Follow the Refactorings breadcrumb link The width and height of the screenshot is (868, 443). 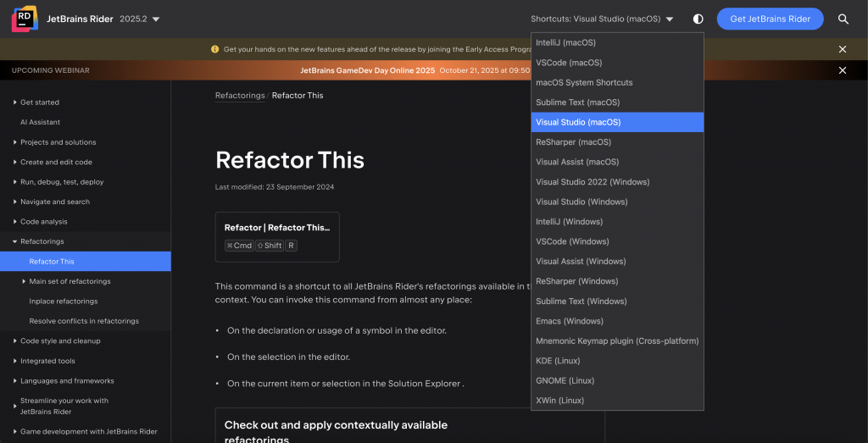click(240, 95)
